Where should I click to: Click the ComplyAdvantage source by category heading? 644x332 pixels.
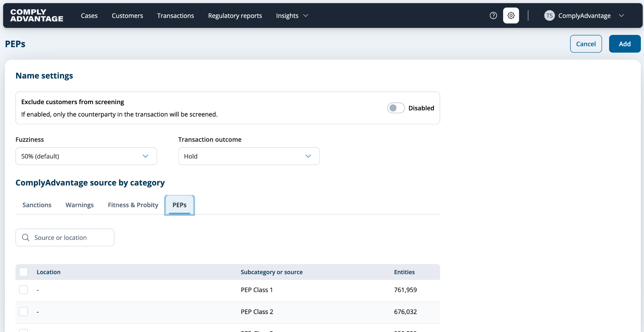[90, 183]
